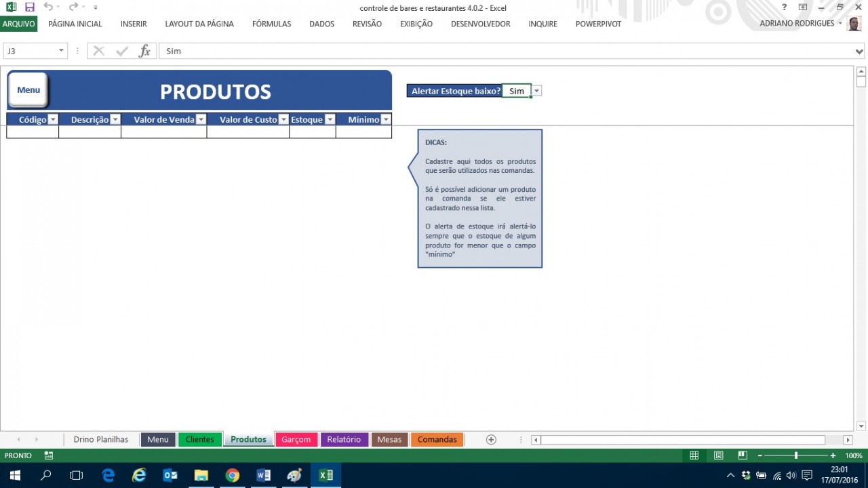This screenshot has width=868, height=488.
Task: Open Word from the taskbar
Action: [264, 475]
